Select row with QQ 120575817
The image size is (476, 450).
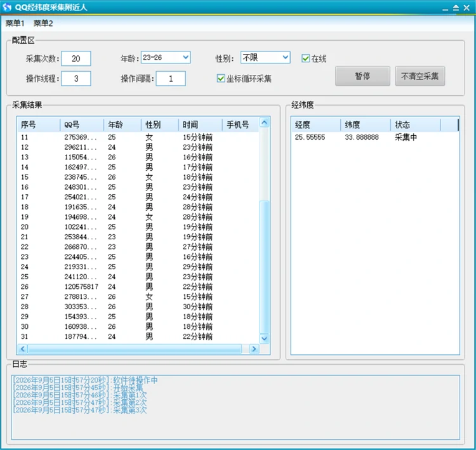[138, 287]
